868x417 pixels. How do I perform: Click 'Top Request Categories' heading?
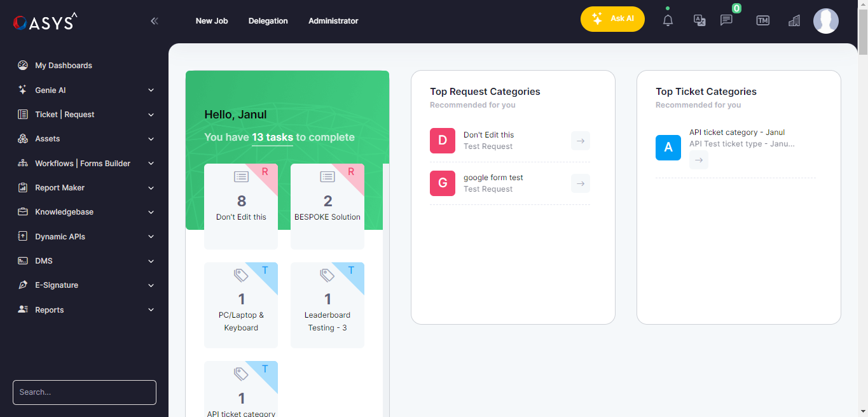point(485,92)
